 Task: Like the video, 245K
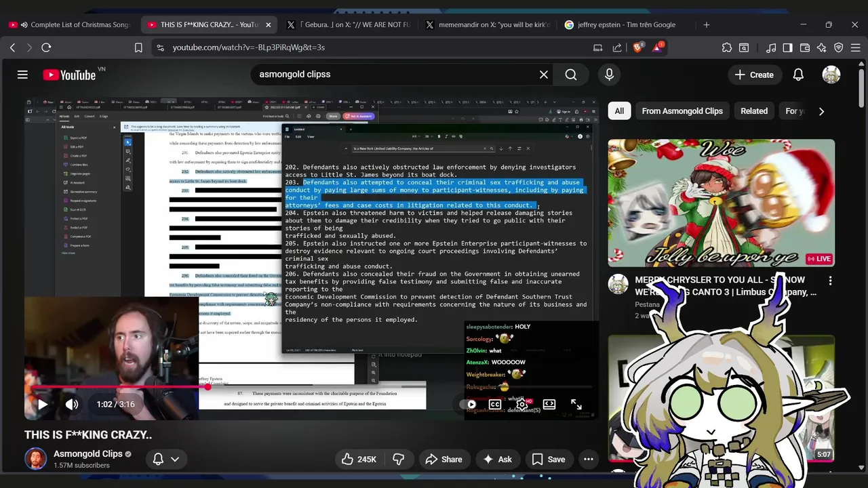(x=359, y=460)
